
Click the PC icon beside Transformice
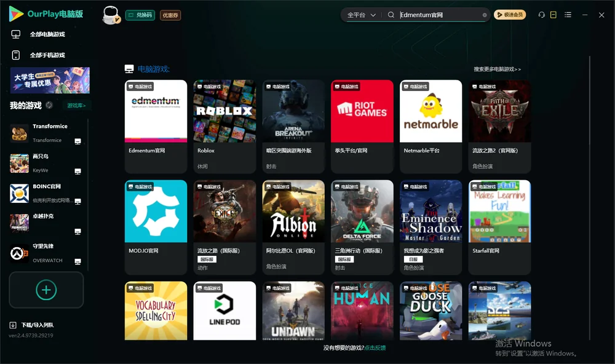[77, 141]
